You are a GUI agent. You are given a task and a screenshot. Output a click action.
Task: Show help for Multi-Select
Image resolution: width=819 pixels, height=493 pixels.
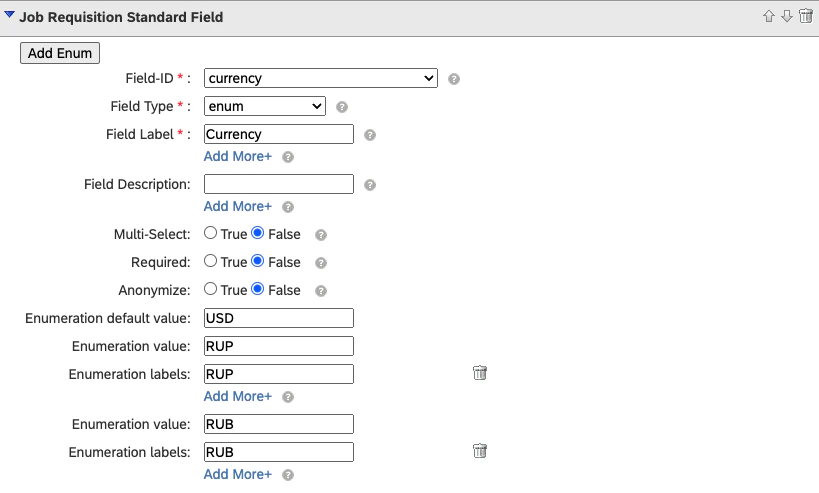point(321,235)
